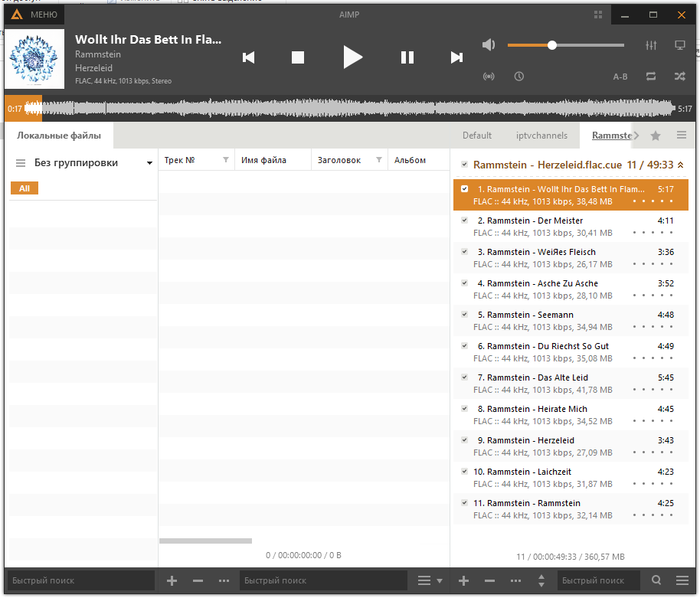Open the МЕНЮ main menu
The image size is (700, 598).
[x=34, y=15]
